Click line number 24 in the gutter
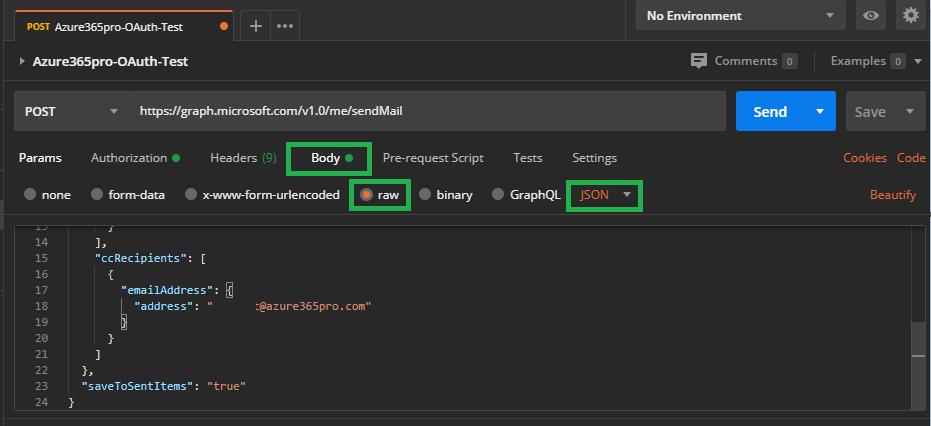This screenshot has height=426, width=931. pyautogui.click(x=41, y=402)
